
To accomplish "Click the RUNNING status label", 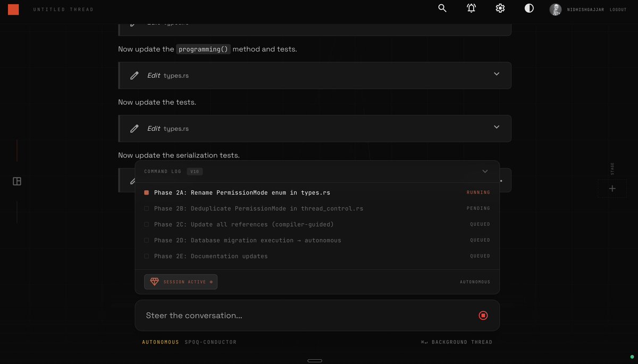I will [478, 192].
